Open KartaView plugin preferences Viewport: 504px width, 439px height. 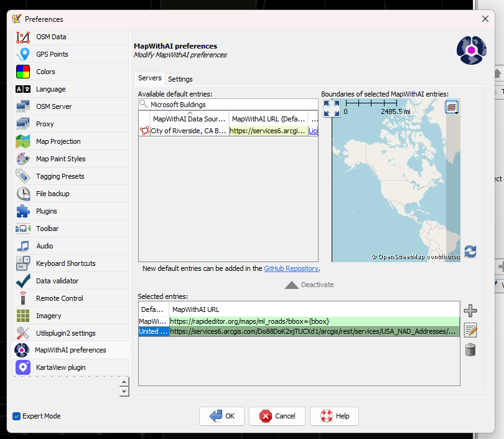(70, 367)
